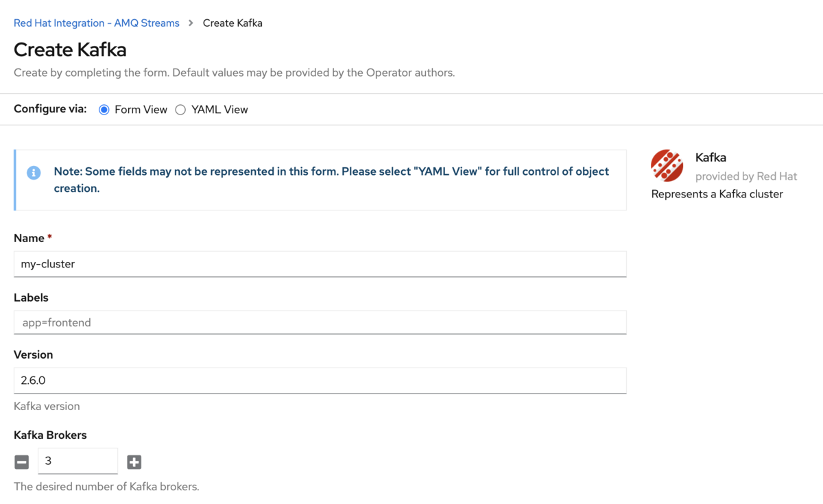Image resolution: width=823 pixels, height=504 pixels.
Task: Click the Kafka Brokers number field
Action: point(77,461)
